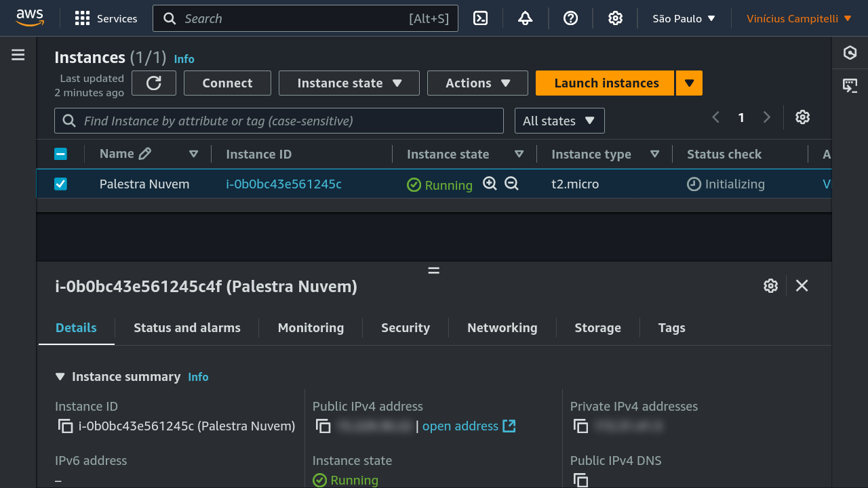Viewport: 868px width, 488px height.
Task: Click the top Search field
Action: pyautogui.click(x=305, y=18)
